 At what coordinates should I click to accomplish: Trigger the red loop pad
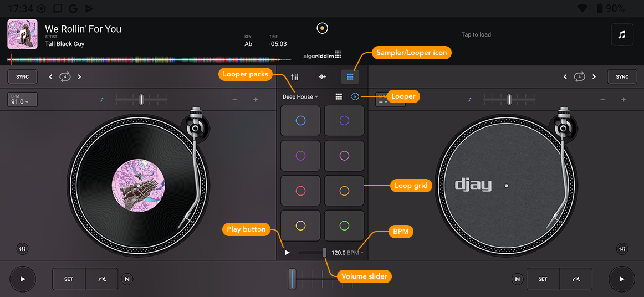(300, 191)
